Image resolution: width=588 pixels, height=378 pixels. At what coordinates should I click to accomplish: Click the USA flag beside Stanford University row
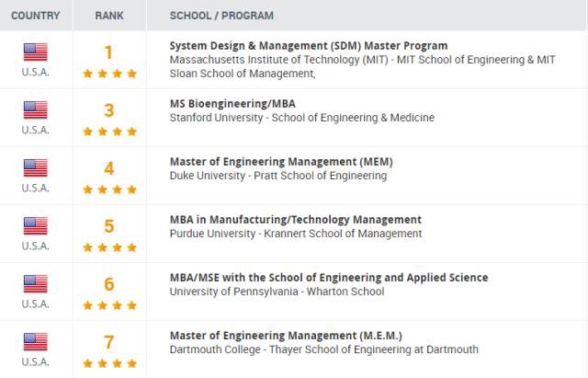[36, 110]
